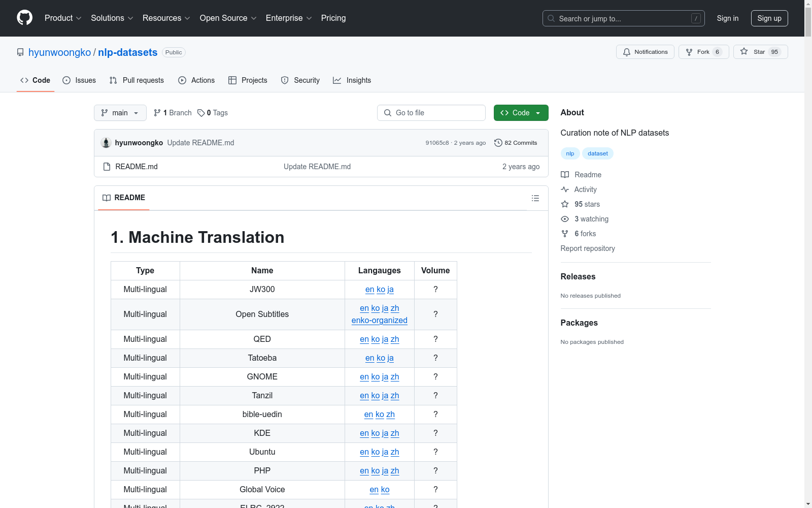The height and width of the screenshot is (508, 812).
Task: Open the nlp-datasets repository link
Action: pos(128,52)
